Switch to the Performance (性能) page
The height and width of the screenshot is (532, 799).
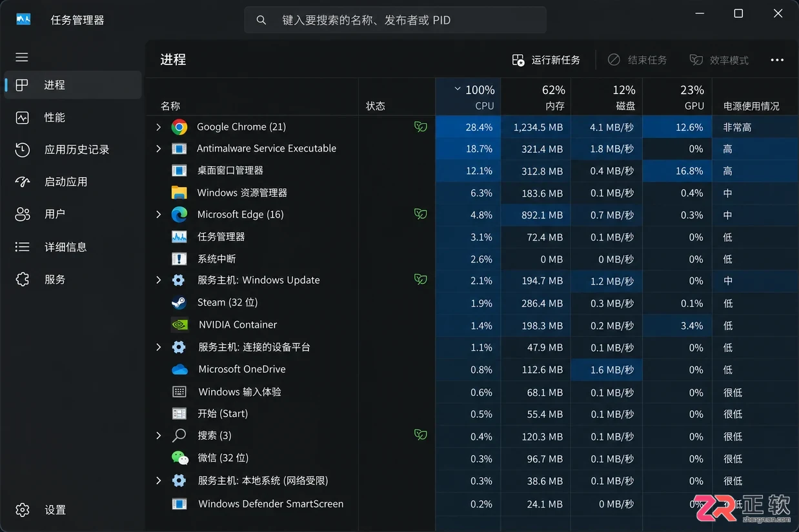(x=73, y=117)
